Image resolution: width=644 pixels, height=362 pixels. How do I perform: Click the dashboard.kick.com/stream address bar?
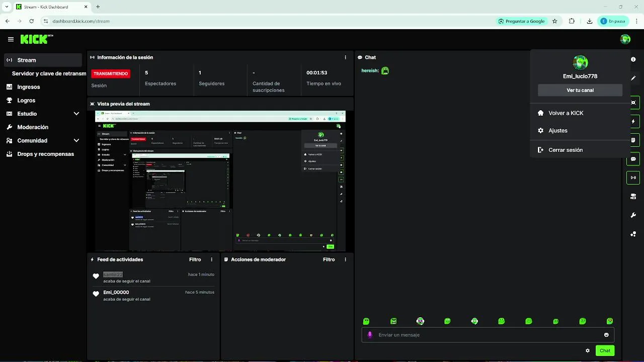tap(81, 21)
